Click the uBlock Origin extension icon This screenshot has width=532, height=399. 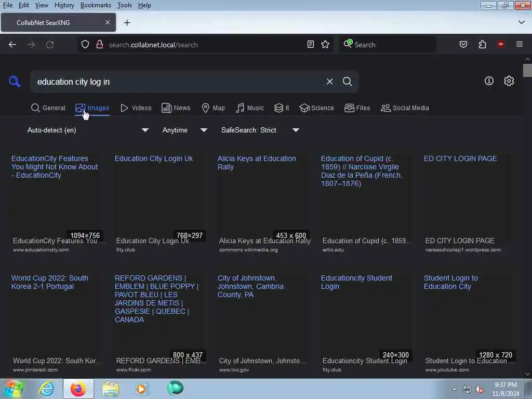click(x=501, y=44)
